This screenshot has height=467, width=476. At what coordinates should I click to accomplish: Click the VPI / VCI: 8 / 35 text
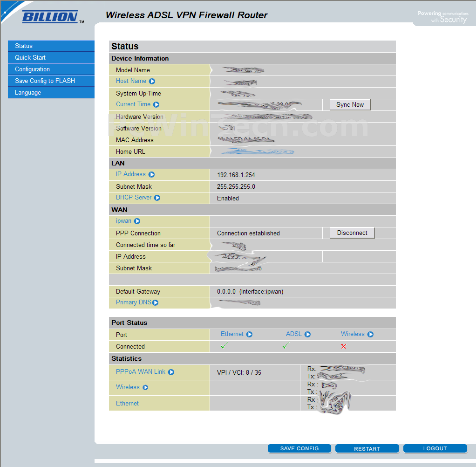239,372
